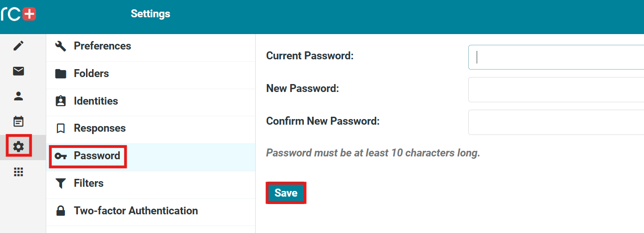Click the funnel icon beside Filters

(x=61, y=184)
